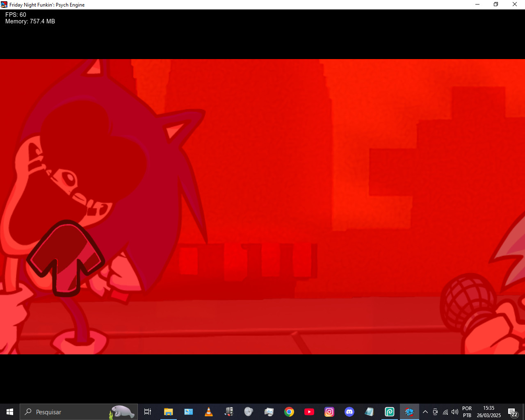Open the Wi-Fi network settings icon
Image resolution: width=525 pixels, height=420 pixels.
pyautogui.click(x=445, y=412)
